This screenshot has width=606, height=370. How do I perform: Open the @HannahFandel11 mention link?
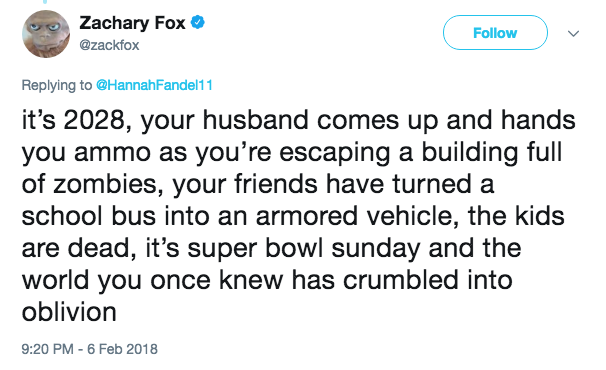point(154,85)
